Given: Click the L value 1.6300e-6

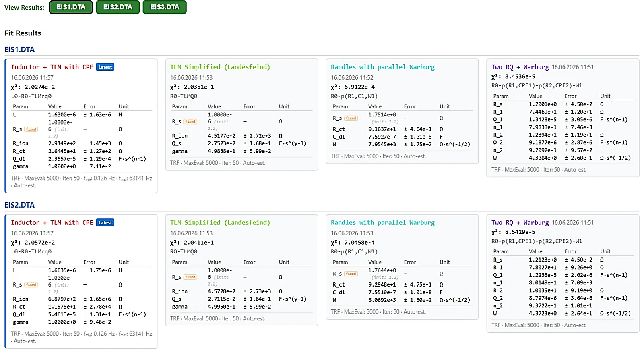Looking at the screenshot, I should 62,115.
